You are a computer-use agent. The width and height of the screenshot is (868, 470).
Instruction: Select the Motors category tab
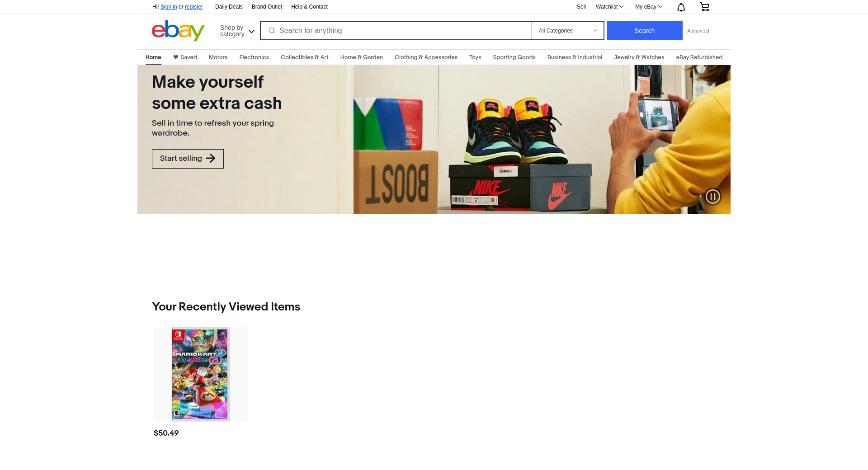tap(218, 57)
